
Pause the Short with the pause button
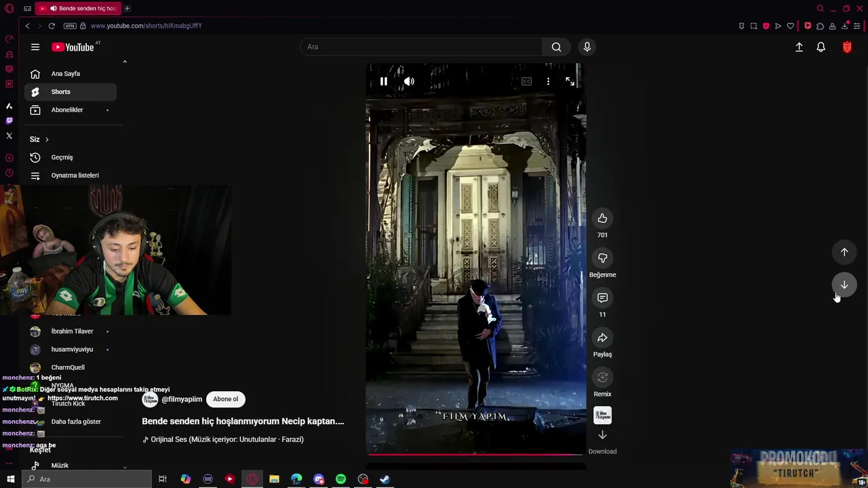pyautogui.click(x=384, y=81)
